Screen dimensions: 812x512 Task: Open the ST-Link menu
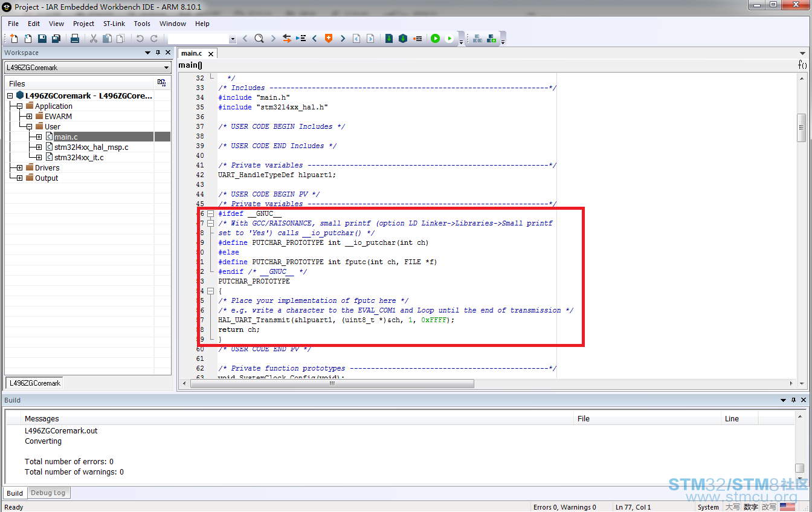114,24
